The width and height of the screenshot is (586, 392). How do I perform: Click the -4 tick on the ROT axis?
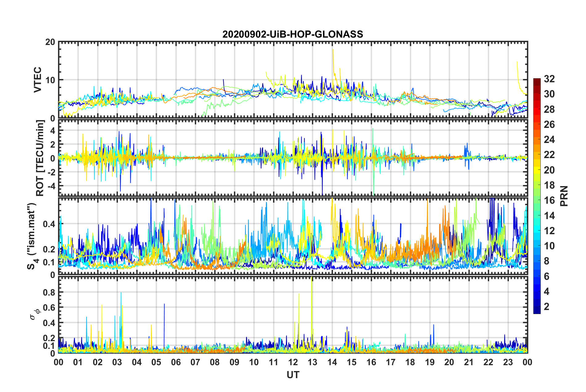pos(51,186)
